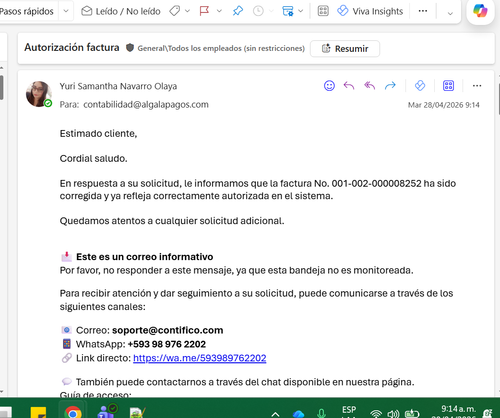Click the date Mar 28/04/2026 9:14
Viewport: 500px width, 418px height.
pyautogui.click(x=444, y=105)
